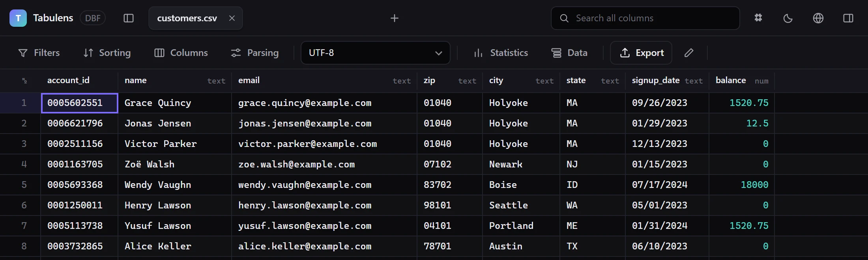Image resolution: width=868 pixels, height=260 pixels.
Task: Click the search magnifier icon
Action: [564, 18]
